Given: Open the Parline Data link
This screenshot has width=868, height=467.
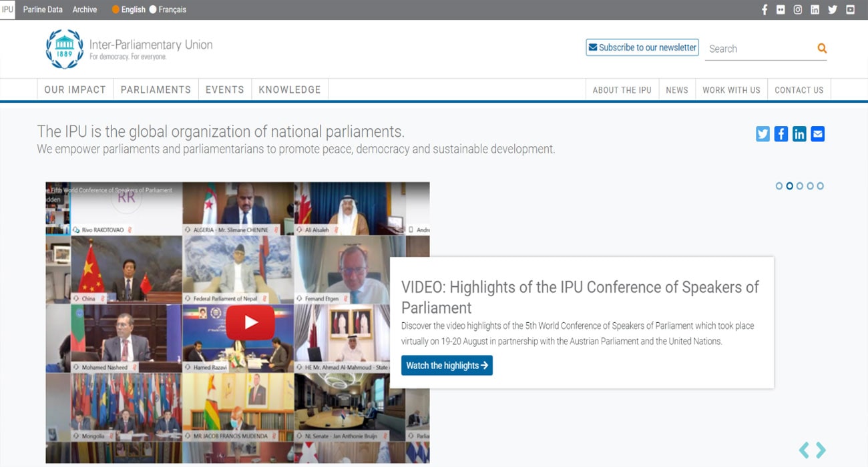Looking at the screenshot, I should [x=43, y=9].
